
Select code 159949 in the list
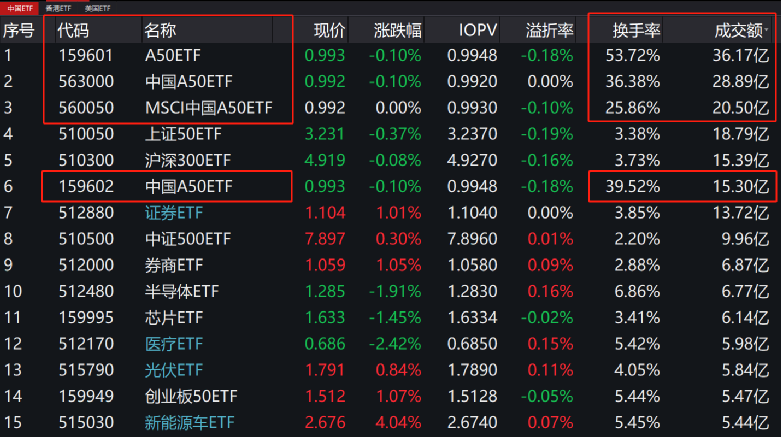(x=86, y=396)
